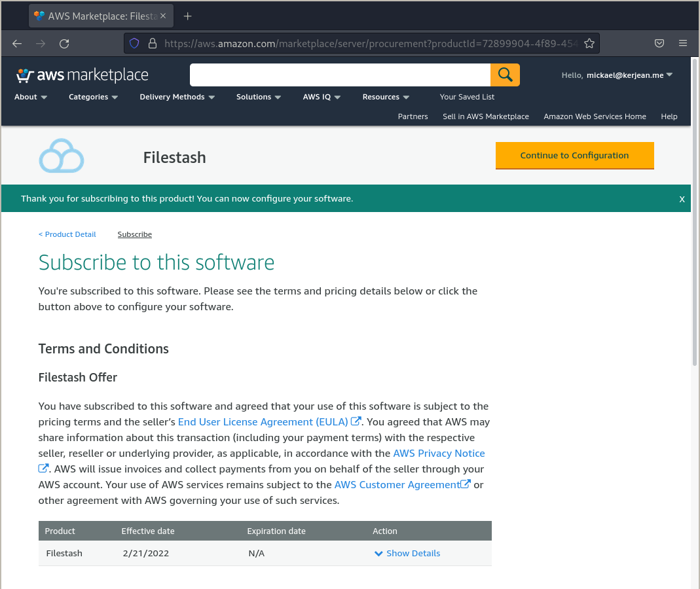Save page to Pocket
This screenshot has height=589, width=700.
coord(659,43)
